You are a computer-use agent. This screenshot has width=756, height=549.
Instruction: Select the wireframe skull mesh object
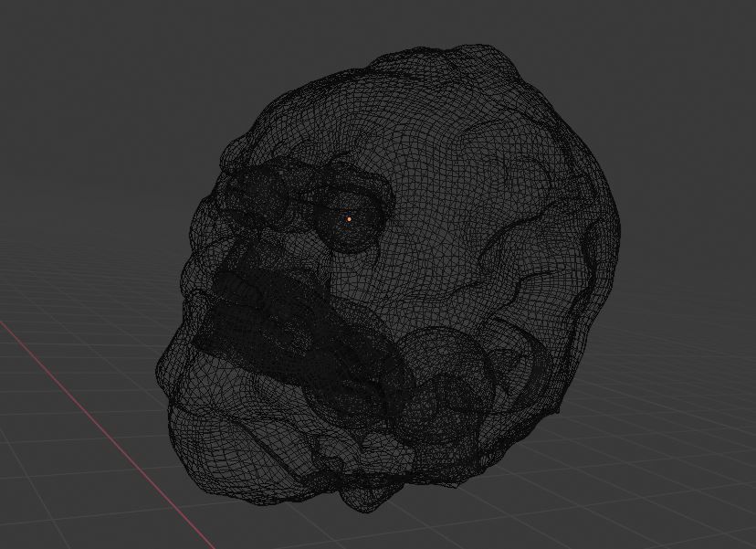tap(388, 279)
